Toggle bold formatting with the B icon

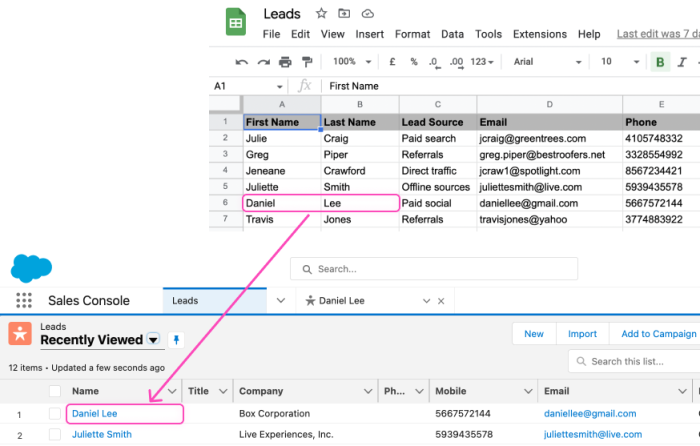coord(660,62)
